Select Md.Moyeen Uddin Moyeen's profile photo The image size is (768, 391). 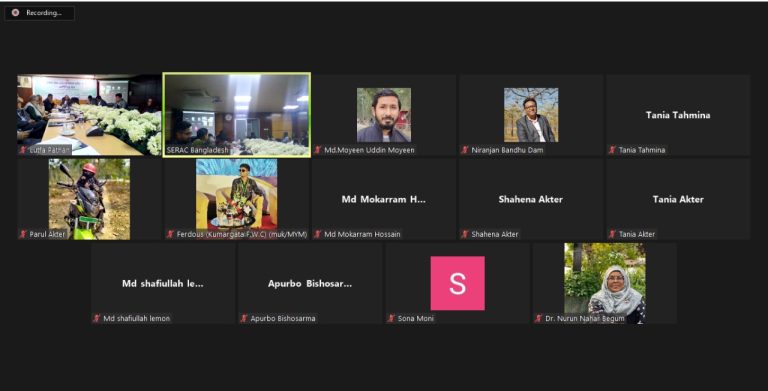coord(384,115)
